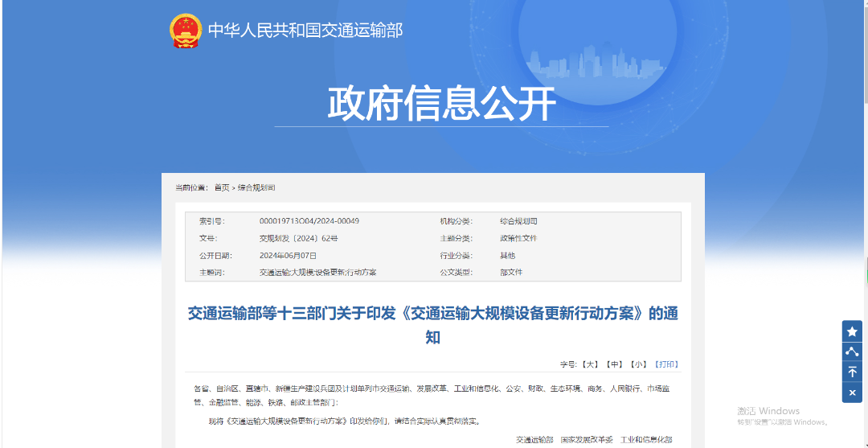Image resolution: width=868 pixels, height=448 pixels.
Task: Go to 首页 in the breadcrumb
Action: click(x=222, y=187)
